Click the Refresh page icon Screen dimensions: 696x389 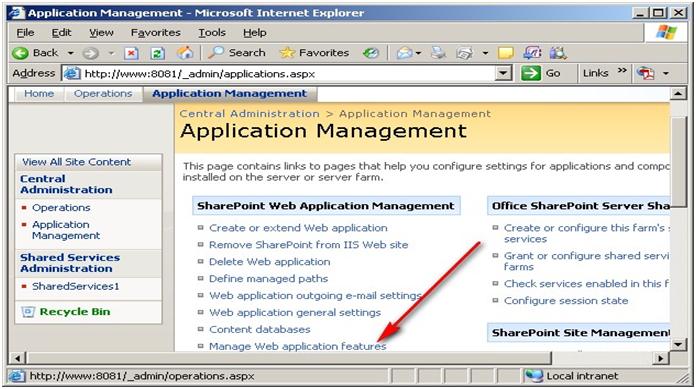(157, 53)
